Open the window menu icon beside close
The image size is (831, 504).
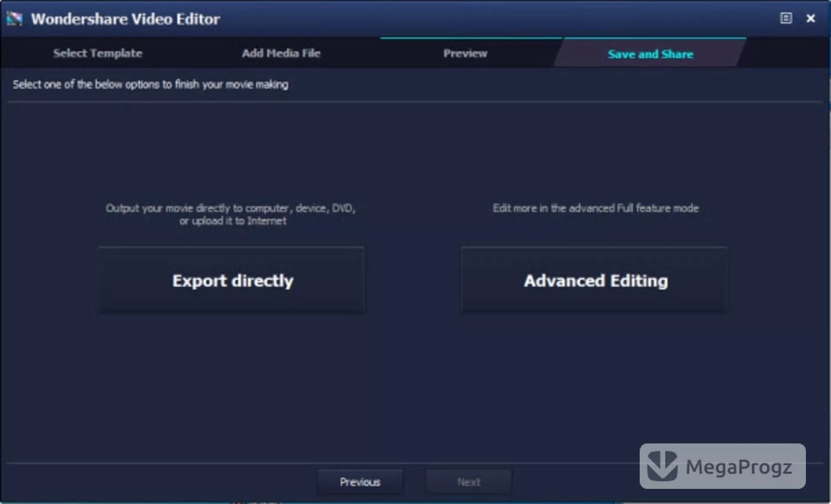pos(786,18)
